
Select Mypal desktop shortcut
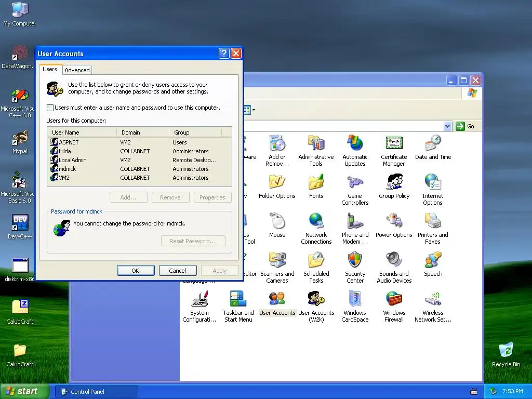point(20,142)
